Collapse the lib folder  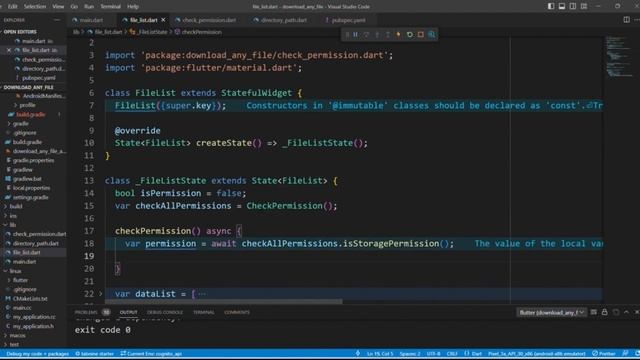click(12, 224)
